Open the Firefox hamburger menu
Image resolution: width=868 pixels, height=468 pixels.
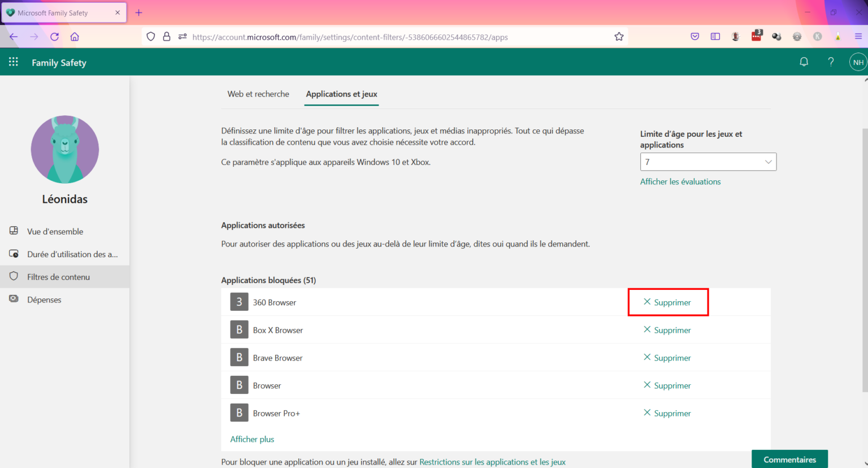(858, 36)
